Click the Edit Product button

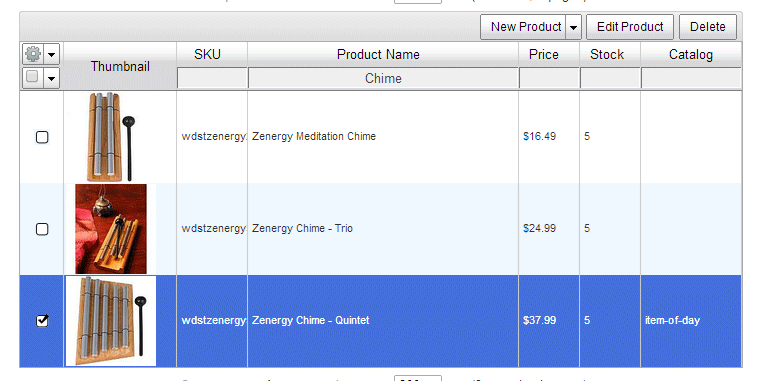[630, 27]
